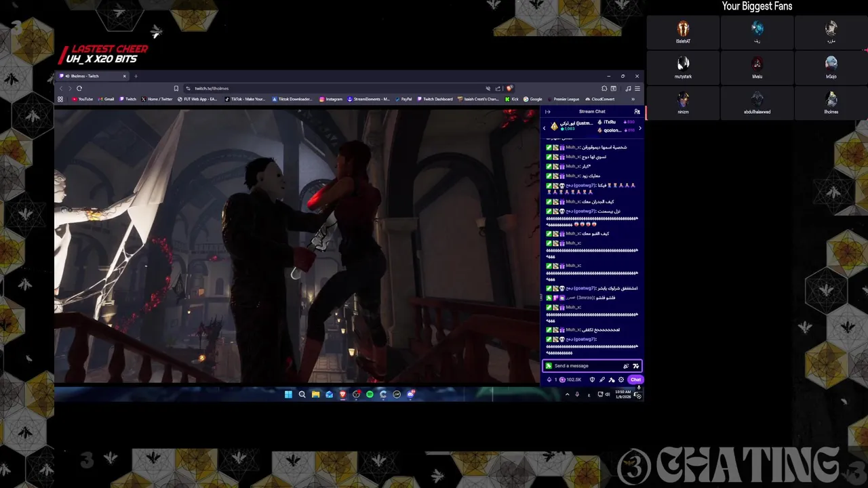Switch to llholmes - Twitch tab
The width and height of the screenshot is (868, 488).
93,76
